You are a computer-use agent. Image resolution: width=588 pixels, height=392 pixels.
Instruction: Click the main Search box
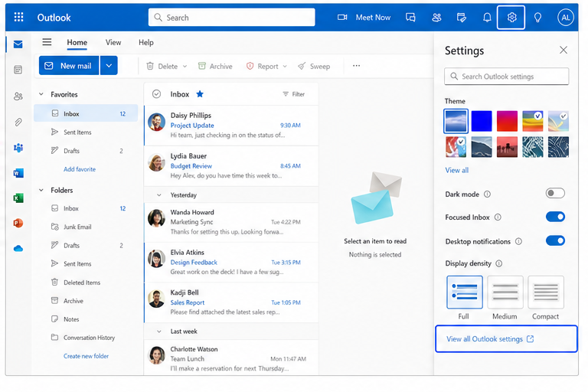tap(231, 18)
